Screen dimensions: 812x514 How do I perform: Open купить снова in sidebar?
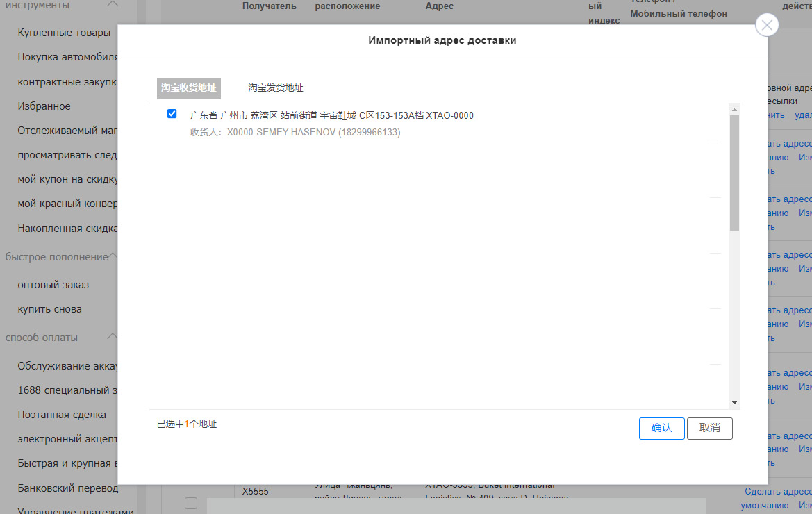tap(50, 309)
